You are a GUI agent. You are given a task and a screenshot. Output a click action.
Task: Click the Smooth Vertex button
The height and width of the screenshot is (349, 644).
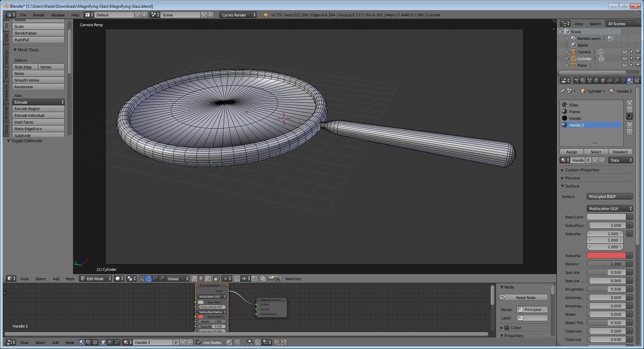(x=38, y=80)
